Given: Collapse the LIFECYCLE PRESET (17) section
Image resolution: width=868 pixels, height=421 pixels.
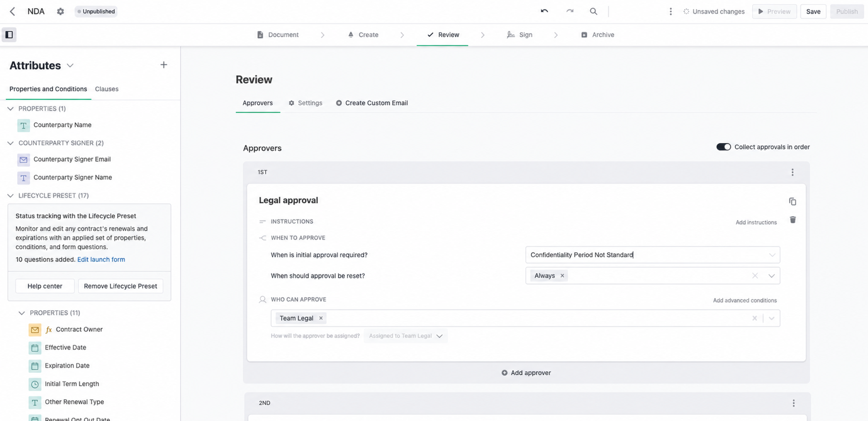Looking at the screenshot, I should (11, 196).
